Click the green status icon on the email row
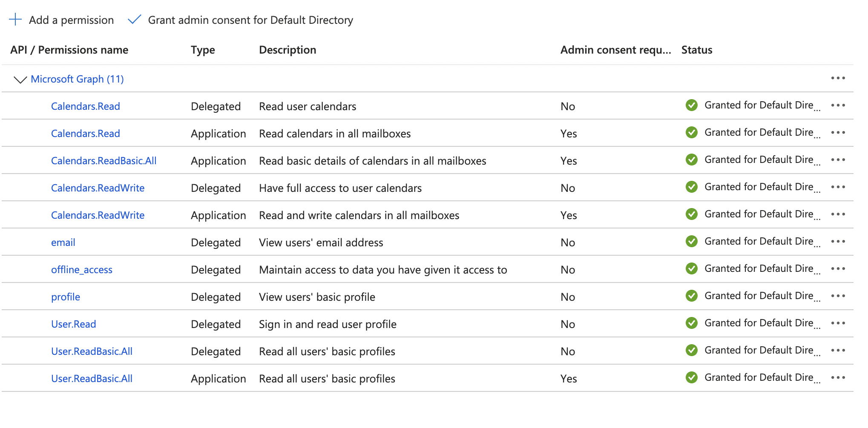 point(691,241)
